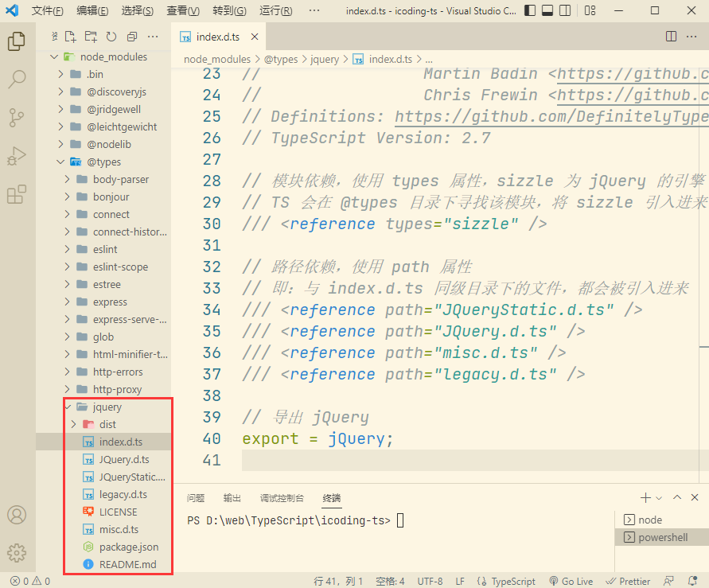Switch to the Output panel tab (输出)

click(x=232, y=498)
